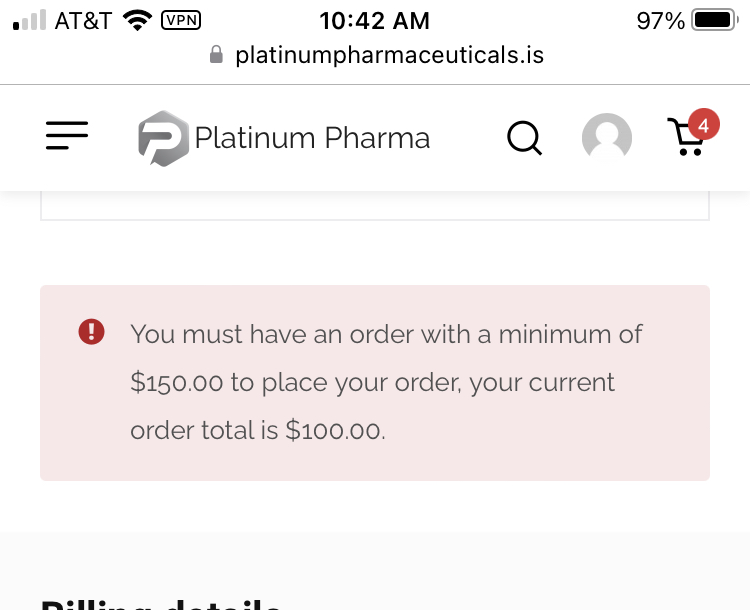Screen dimensions: 750x610
Task: Tap the AT&T carrier label
Action: click(83, 20)
